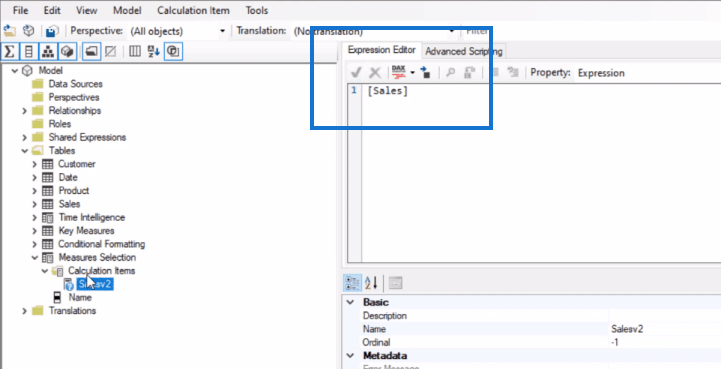Click the open from database cube icon
This screenshot has width=721, height=369.
(29, 31)
